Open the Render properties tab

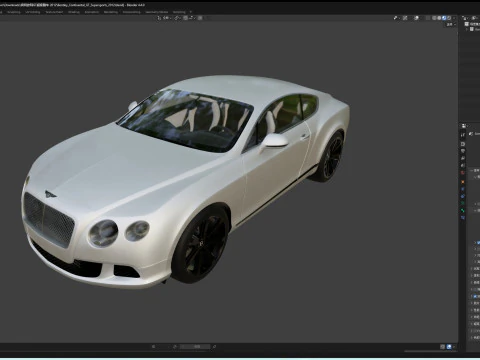(463, 144)
